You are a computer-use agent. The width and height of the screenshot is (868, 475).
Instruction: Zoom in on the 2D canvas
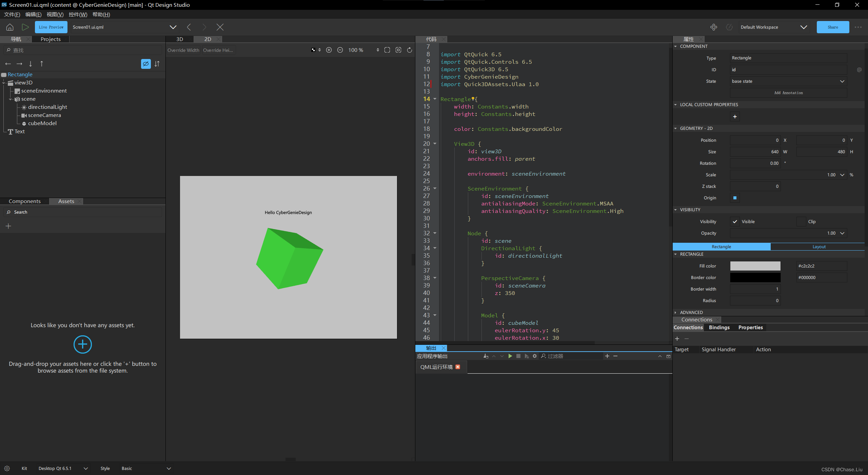(329, 50)
